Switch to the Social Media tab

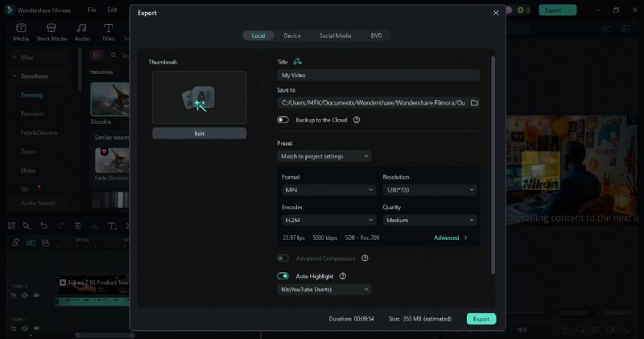click(335, 35)
